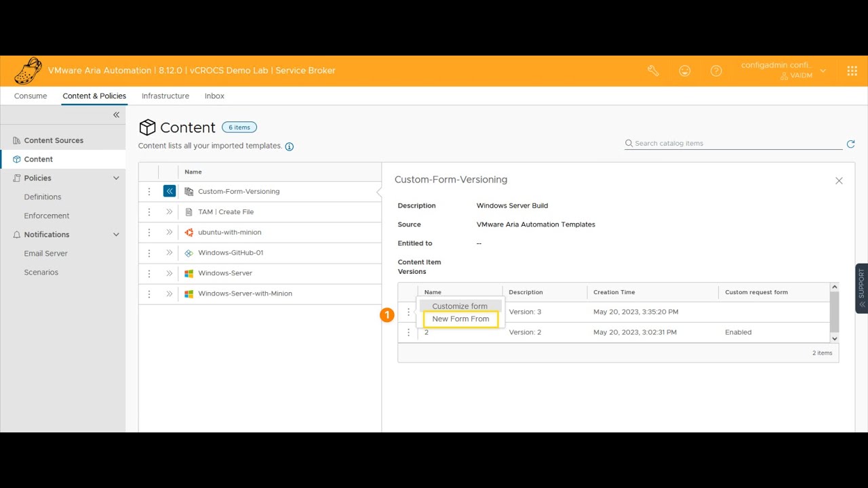868x488 pixels.
Task: Collapse the Notifications navigation group
Action: click(116, 235)
